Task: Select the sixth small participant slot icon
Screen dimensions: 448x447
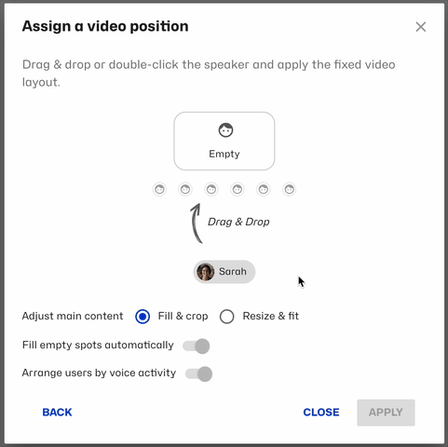Action: pyautogui.click(x=289, y=190)
